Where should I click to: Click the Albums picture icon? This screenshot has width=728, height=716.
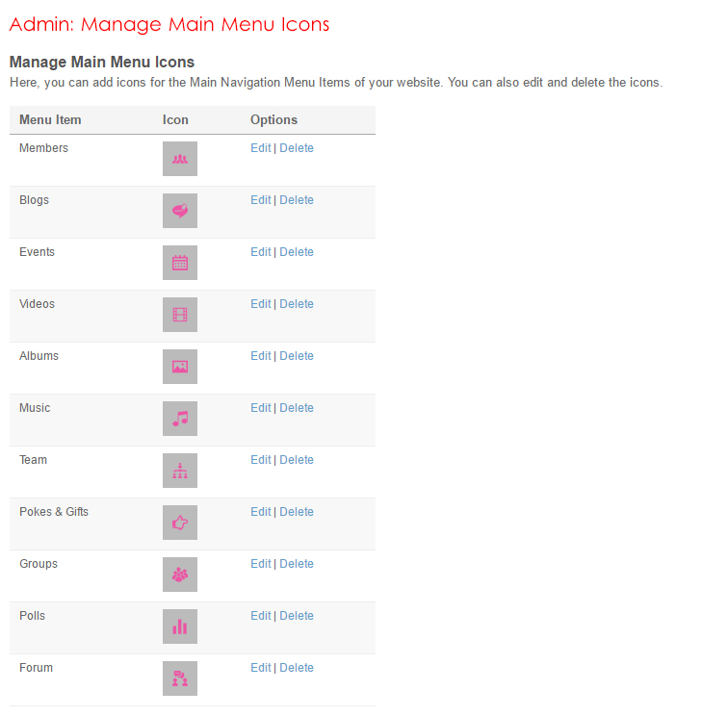tap(180, 367)
